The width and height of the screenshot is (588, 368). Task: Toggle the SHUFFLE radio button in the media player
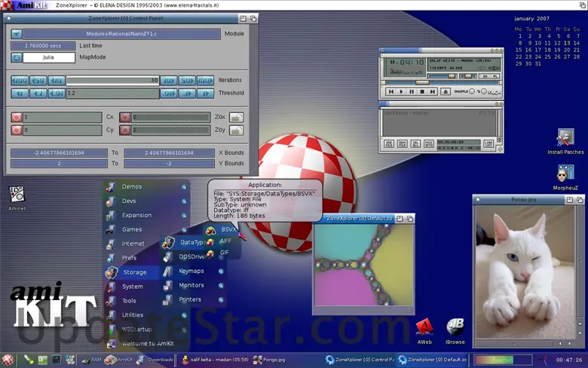tap(472, 91)
